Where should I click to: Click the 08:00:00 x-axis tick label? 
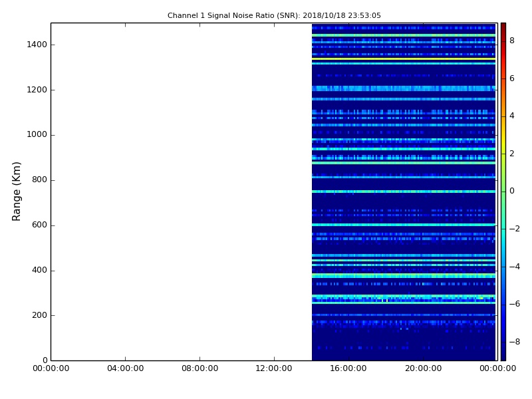(200, 368)
